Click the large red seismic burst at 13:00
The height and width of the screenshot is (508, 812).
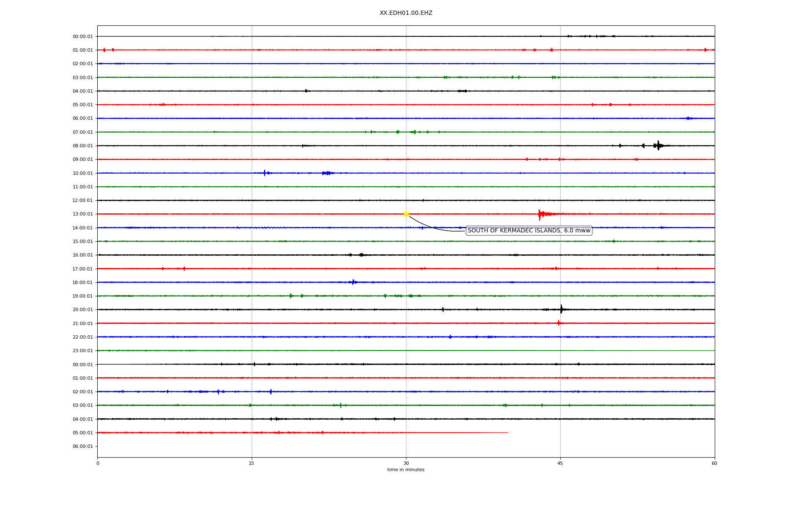(540, 214)
